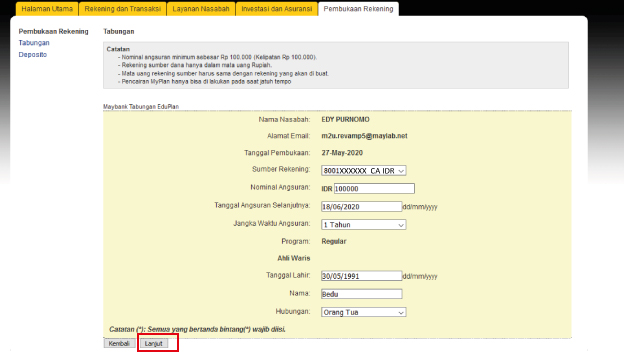Go to Investasi dan Asuransi tab
Image resolution: width=624 pixels, height=361 pixels.
point(277,9)
